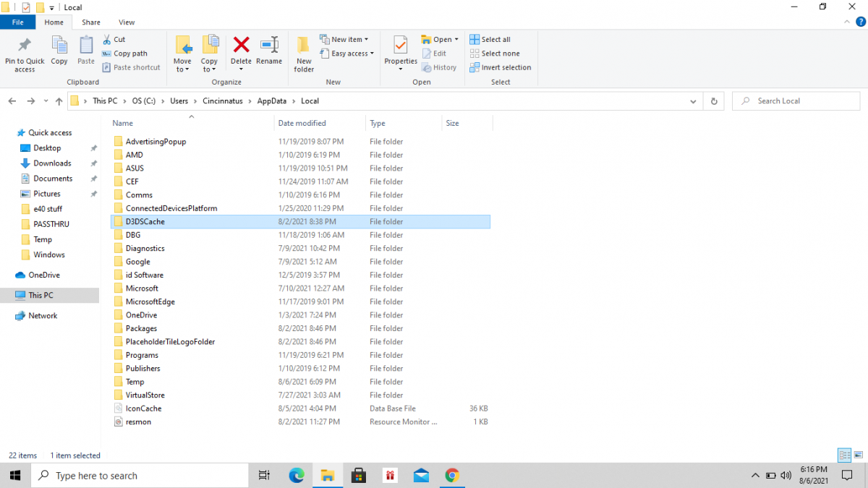Delete the selected folder with red X
Screen dimensions: 868x488
coord(241,53)
